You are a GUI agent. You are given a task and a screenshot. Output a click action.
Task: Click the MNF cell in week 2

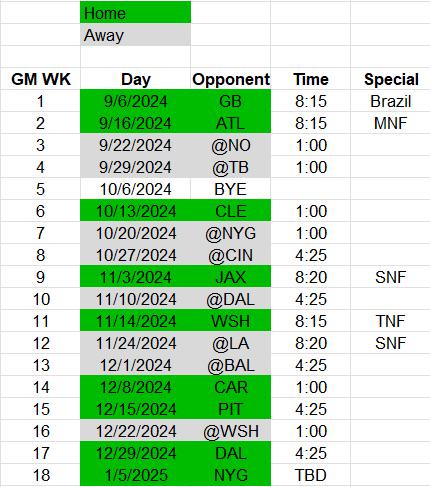coord(391,123)
